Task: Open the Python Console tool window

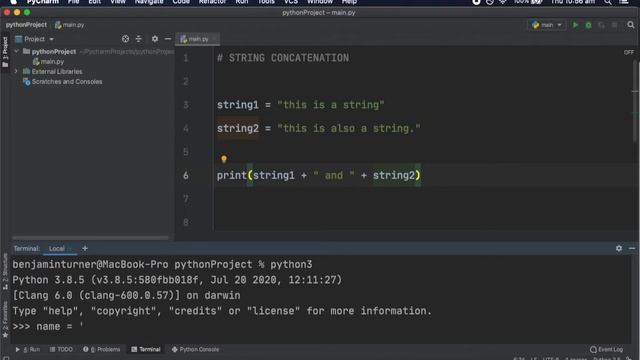Action: pyautogui.click(x=196, y=349)
